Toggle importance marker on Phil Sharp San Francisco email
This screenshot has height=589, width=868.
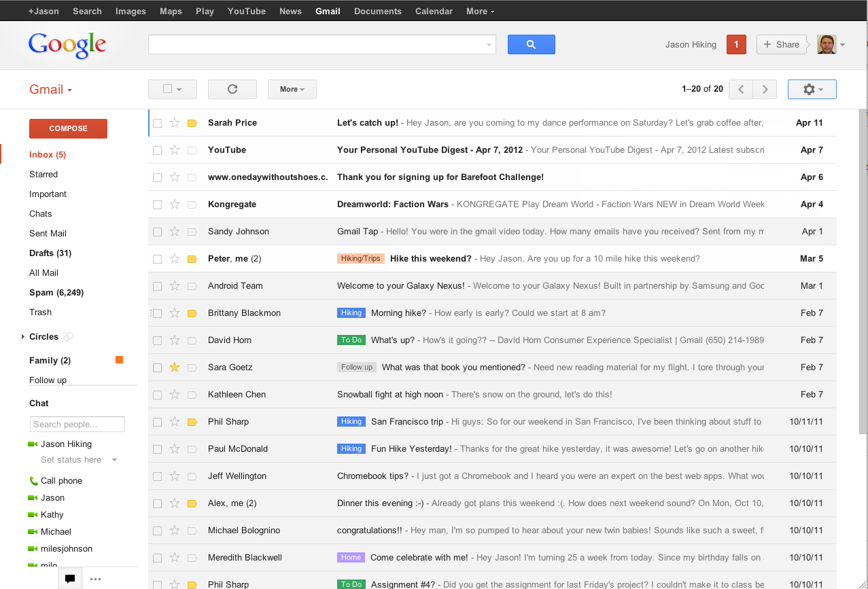click(x=192, y=422)
